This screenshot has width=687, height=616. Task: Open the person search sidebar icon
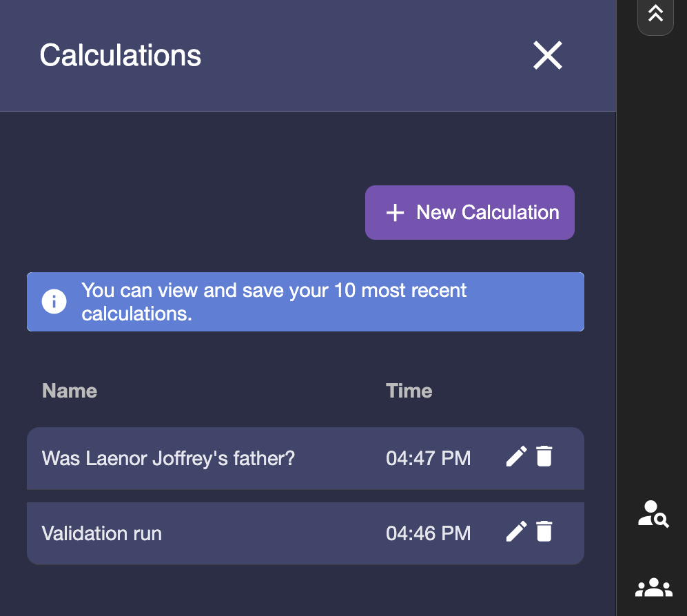point(653,514)
